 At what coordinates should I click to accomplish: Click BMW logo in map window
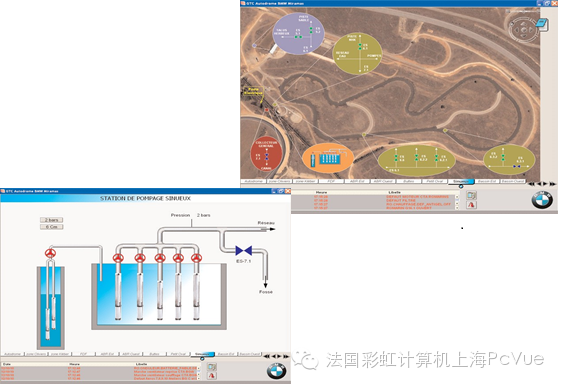pyautogui.click(x=542, y=200)
